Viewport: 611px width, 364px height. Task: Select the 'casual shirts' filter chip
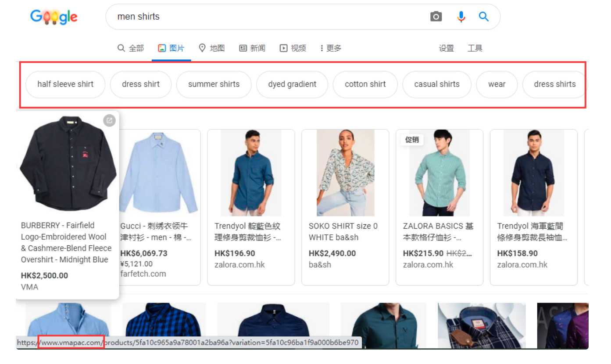click(x=436, y=84)
